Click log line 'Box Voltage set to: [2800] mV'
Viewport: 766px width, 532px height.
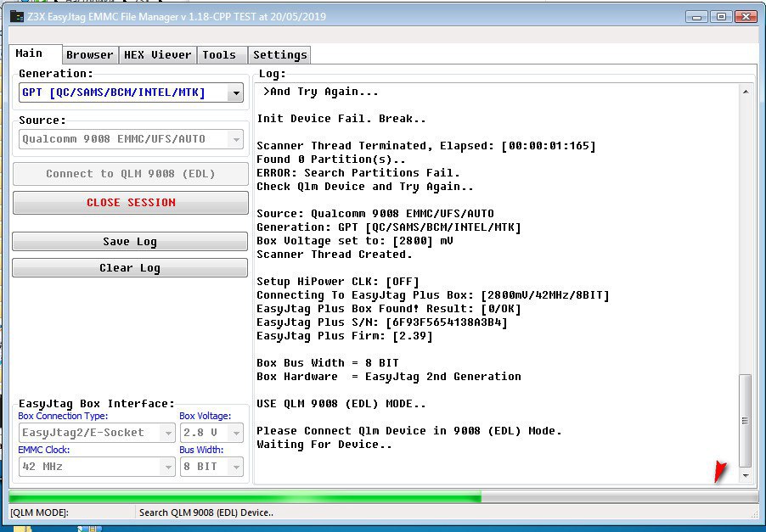(355, 241)
